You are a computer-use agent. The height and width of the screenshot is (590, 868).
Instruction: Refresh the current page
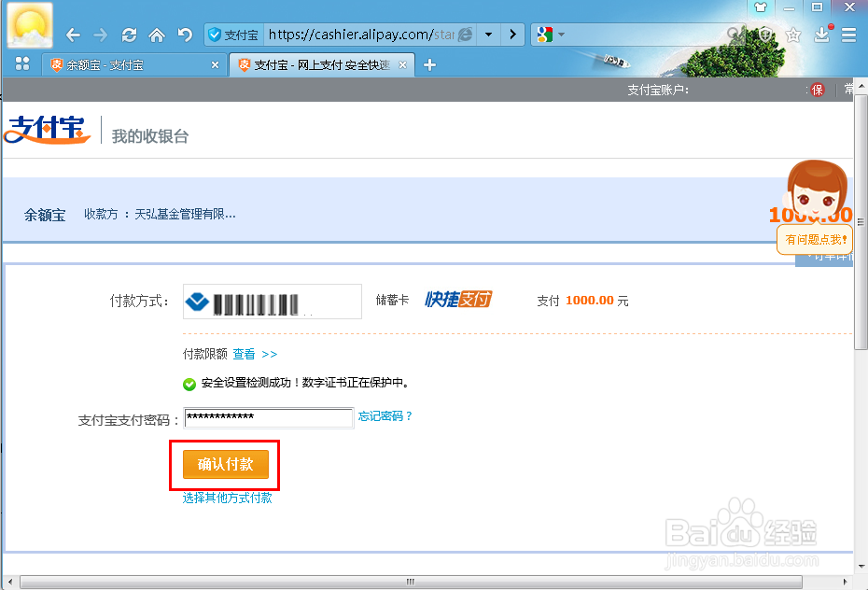coord(129,34)
